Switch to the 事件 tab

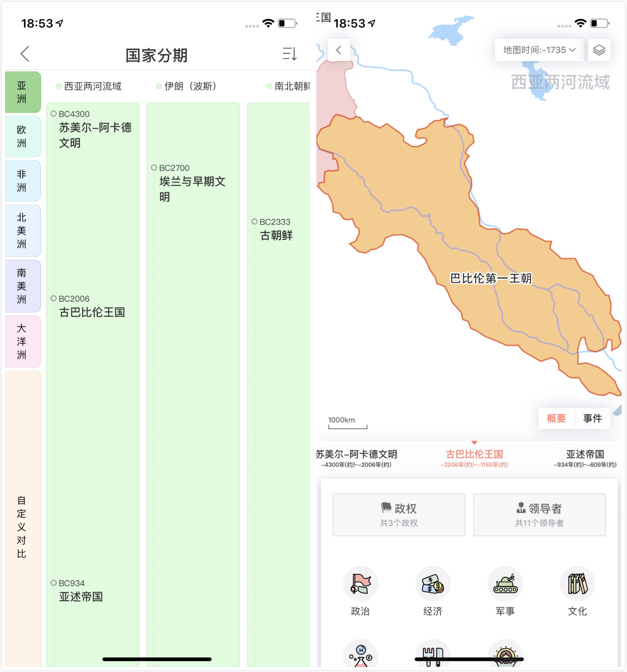592,418
